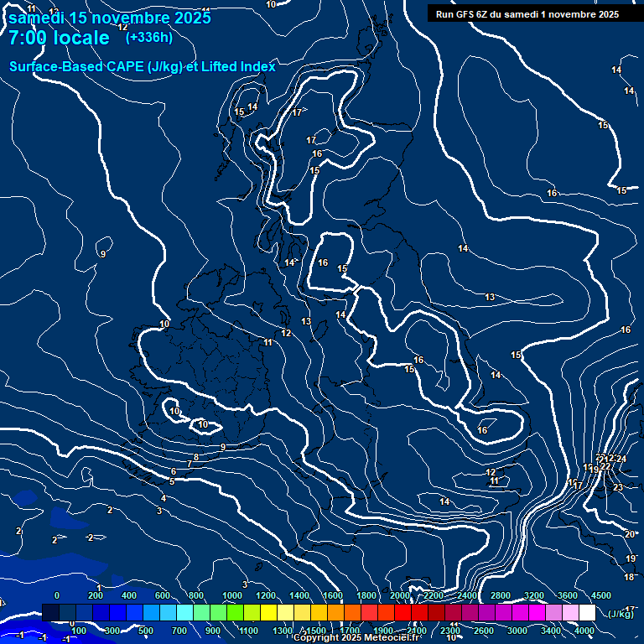Click the contour label '18' at lower right
The image size is (644, 644).
[x=629, y=577]
